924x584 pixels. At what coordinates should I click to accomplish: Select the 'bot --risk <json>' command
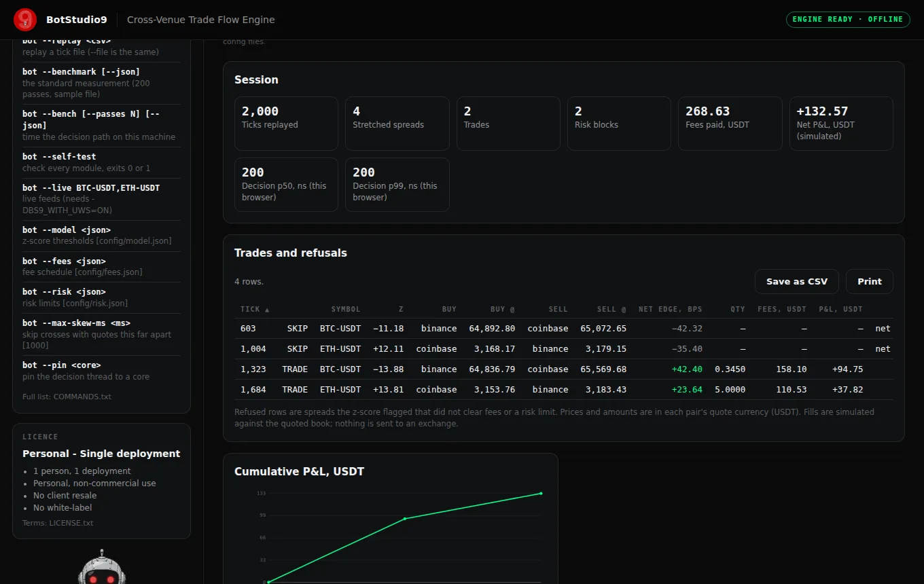click(102, 297)
